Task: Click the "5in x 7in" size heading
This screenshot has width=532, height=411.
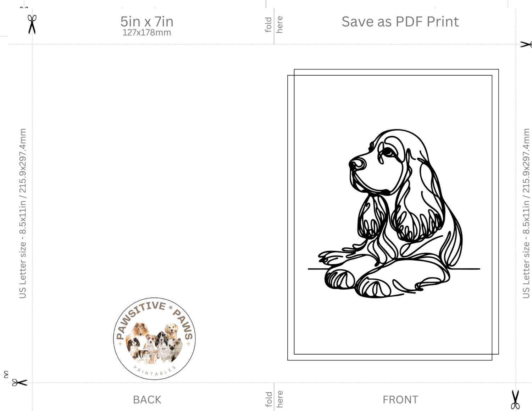Action: pos(147,22)
